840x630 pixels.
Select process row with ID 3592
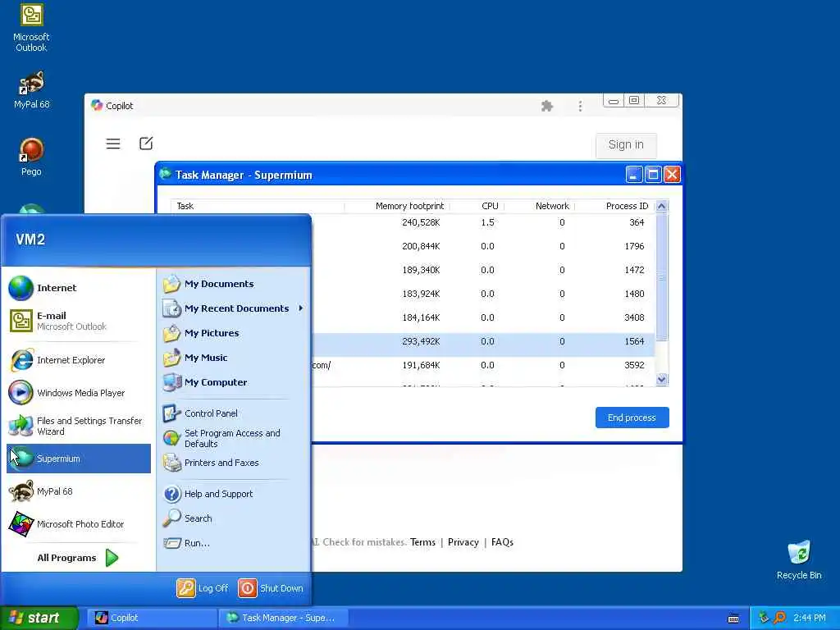[x=482, y=365]
